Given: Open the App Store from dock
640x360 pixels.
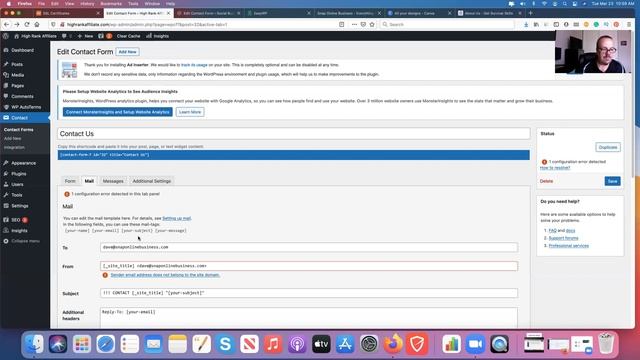Looking at the screenshot, I should [x=345, y=344].
